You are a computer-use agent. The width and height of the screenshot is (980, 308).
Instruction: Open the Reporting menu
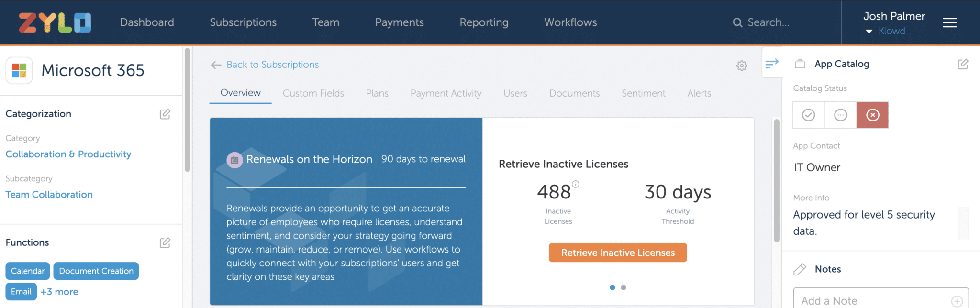point(484,22)
